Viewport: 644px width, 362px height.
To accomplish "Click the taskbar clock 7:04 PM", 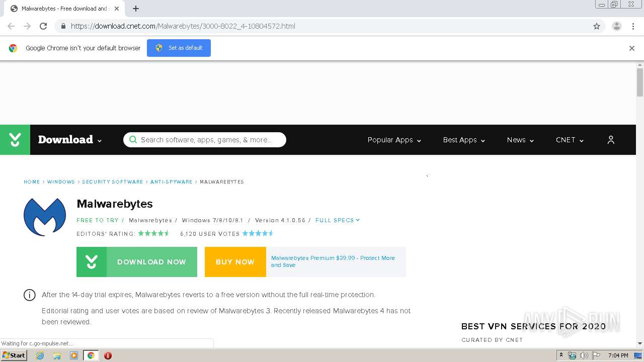I will (x=618, y=355).
